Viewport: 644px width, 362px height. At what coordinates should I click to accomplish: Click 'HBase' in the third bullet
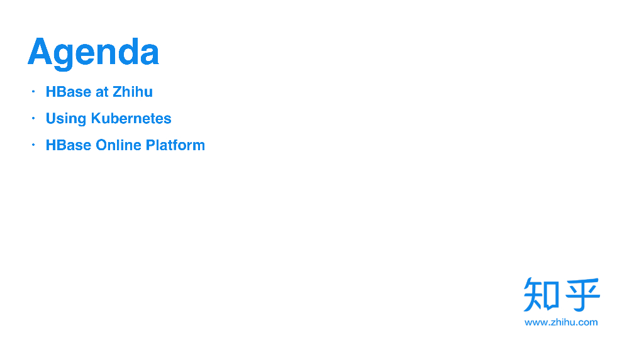[x=69, y=145]
